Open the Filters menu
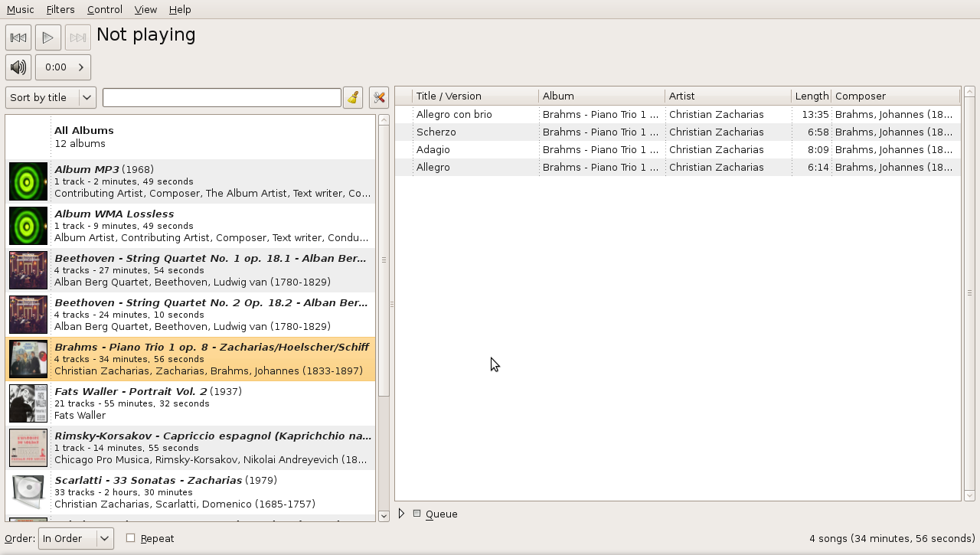This screenshot has height=555, width=980. pyautogui.click(x=60, y=9)
